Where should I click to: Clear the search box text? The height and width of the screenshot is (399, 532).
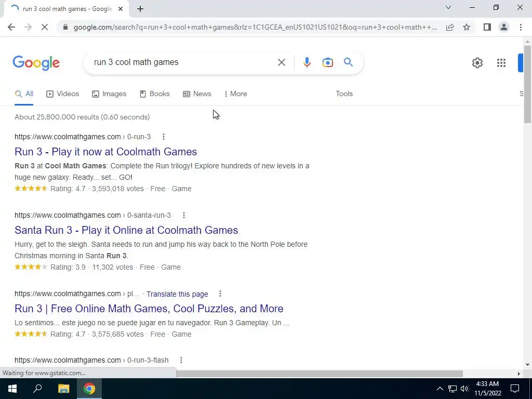pyautogui.click(x=281, y=62)
